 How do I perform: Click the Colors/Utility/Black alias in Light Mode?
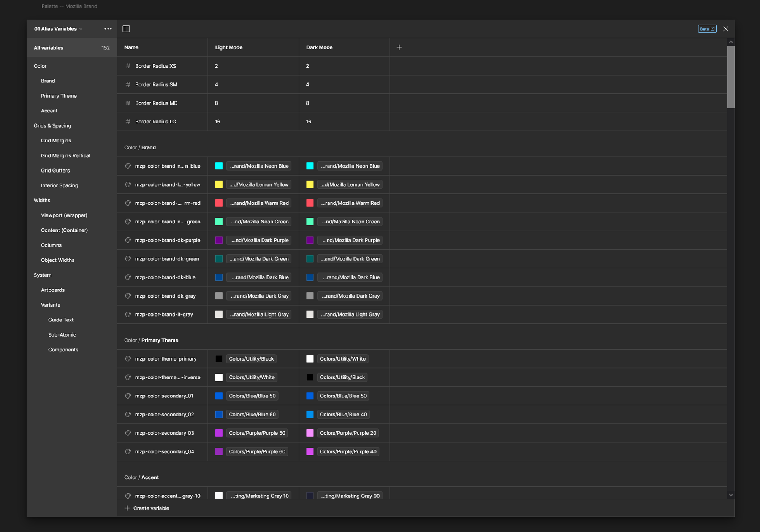[251, 359]
